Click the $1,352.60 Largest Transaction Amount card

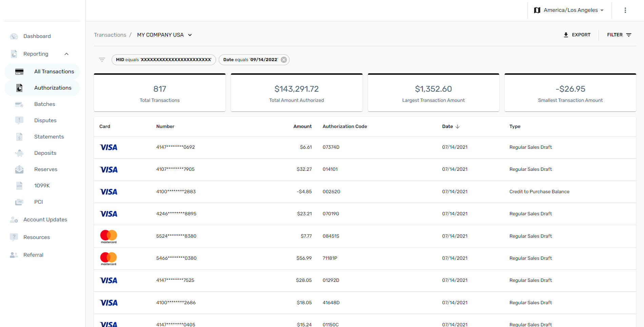(x=433, y=93)
